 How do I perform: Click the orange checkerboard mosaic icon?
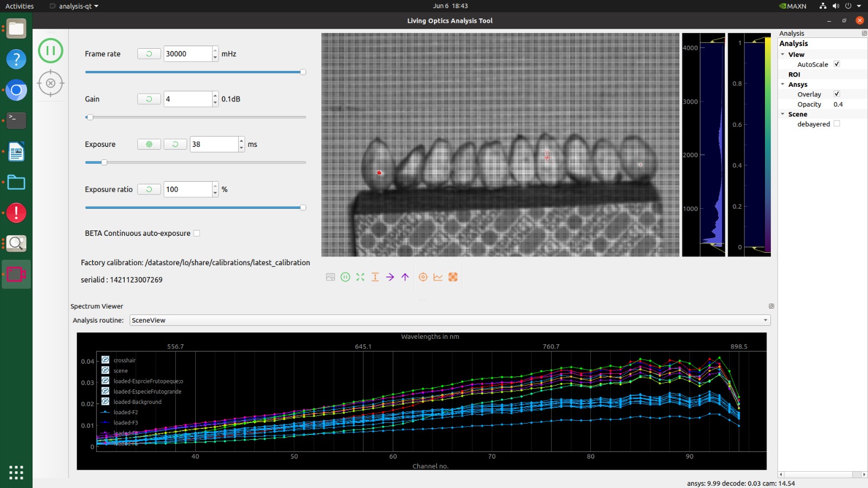453,277
